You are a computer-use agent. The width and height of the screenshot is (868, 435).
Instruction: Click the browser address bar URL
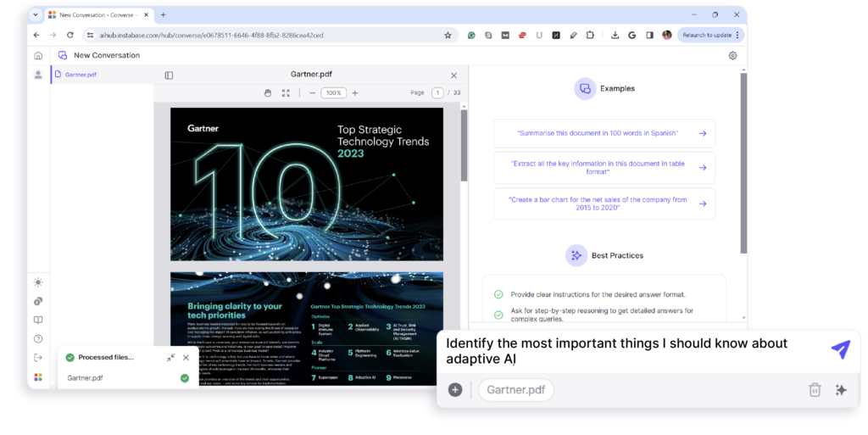pos(211,35)
